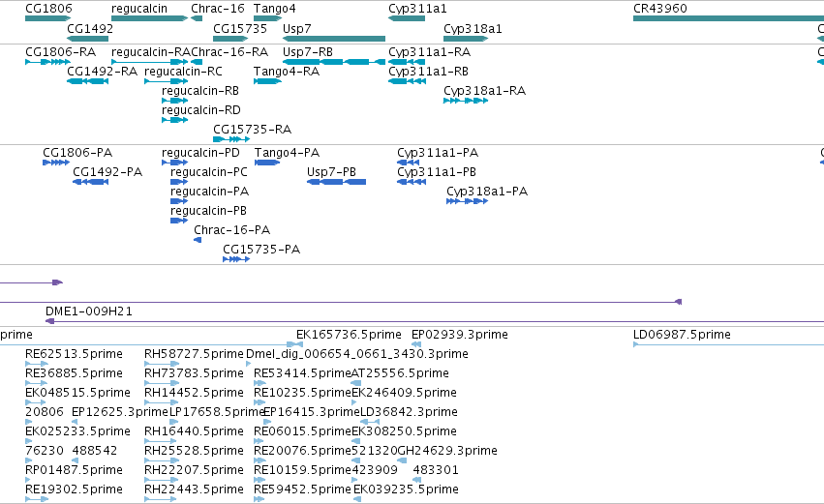Select the DME1-009H21 clone label
Viewport: 824px width, 504px height.
(x=89, y=311)
